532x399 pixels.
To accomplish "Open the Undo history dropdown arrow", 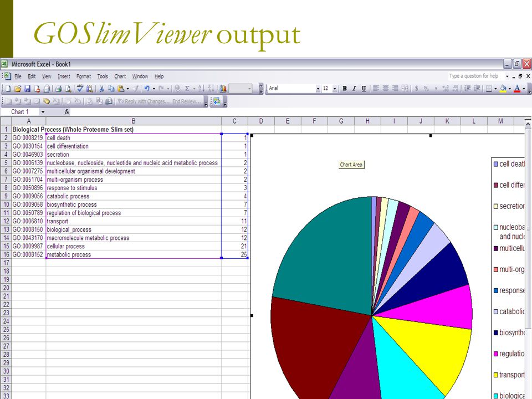I will pos(154,89).
